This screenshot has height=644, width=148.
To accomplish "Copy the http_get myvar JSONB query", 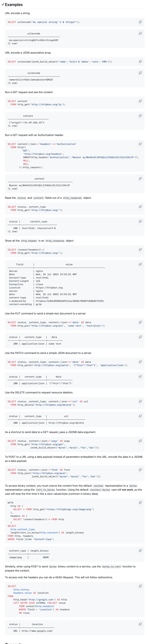I will point(140,441).
